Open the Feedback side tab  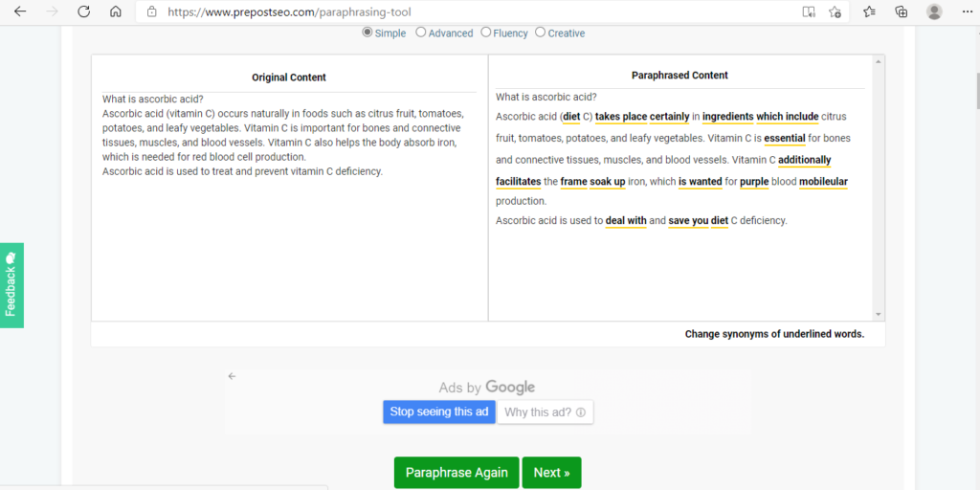pyautogui.click(x=11, y=285)
